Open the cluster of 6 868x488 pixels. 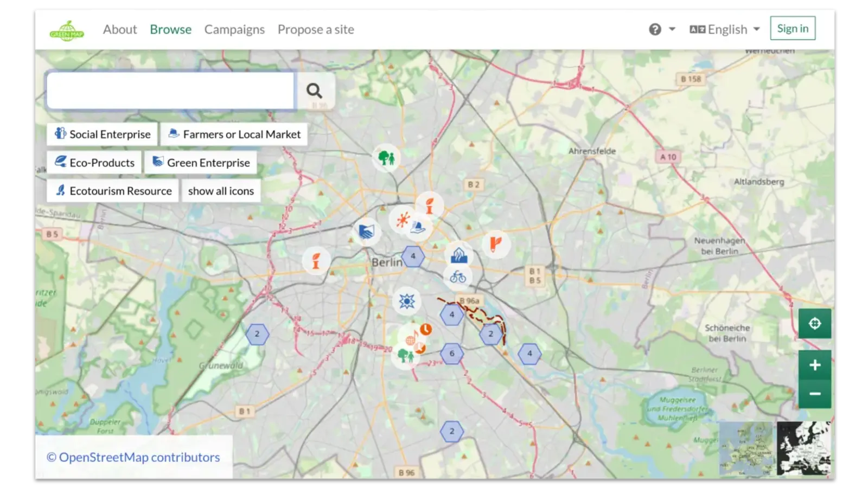tap(451, 354)
